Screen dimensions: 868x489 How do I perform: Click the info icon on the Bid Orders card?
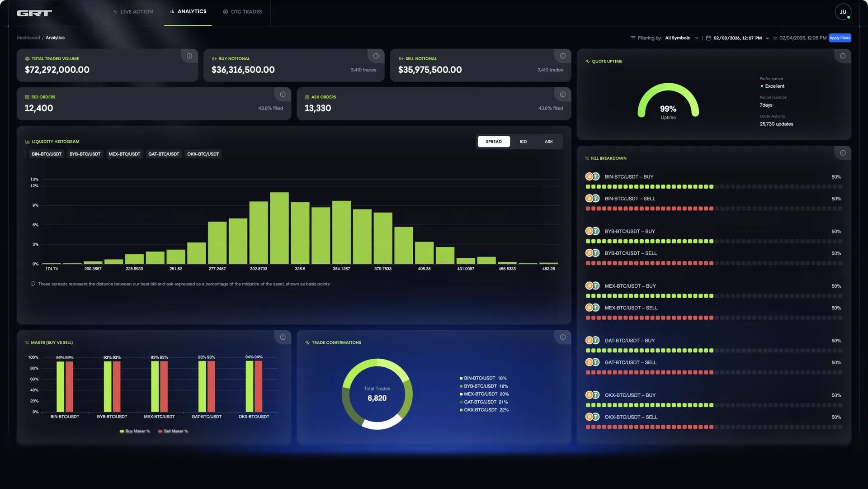click(283, 94)
